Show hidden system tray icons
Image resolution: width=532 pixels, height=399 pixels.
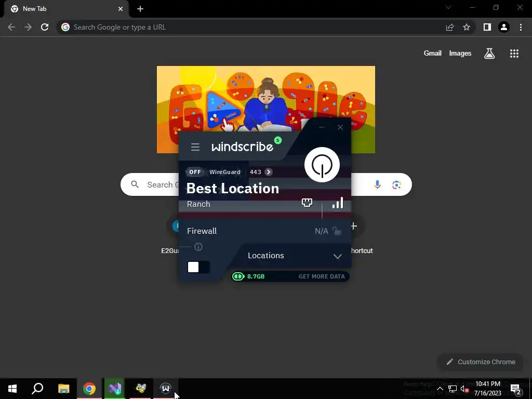440,389
